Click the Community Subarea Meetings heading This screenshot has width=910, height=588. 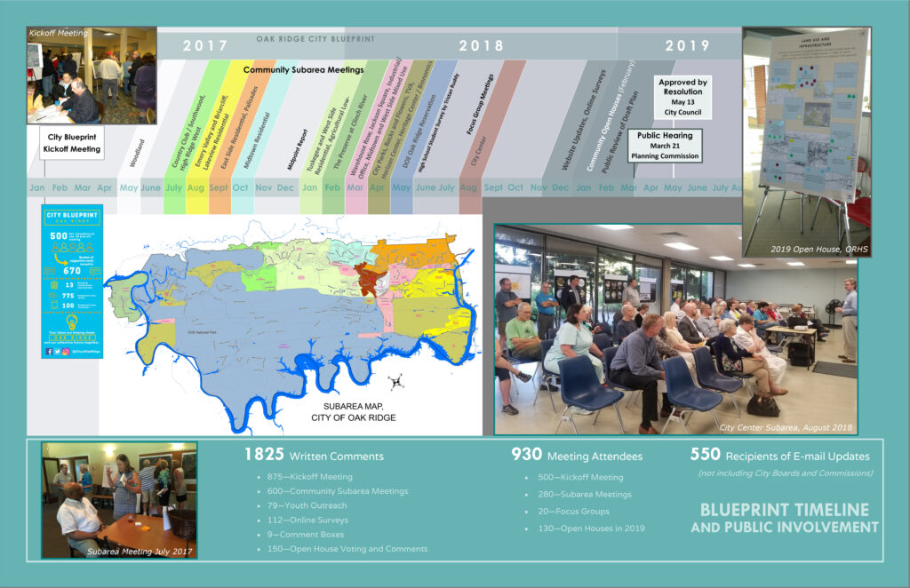point(304,69)
